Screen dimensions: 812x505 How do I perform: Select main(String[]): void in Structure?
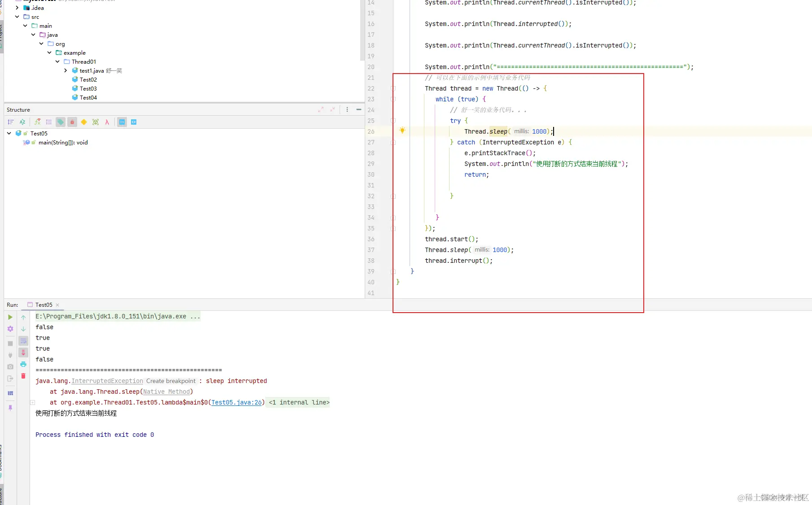click(x=63, y=143)
